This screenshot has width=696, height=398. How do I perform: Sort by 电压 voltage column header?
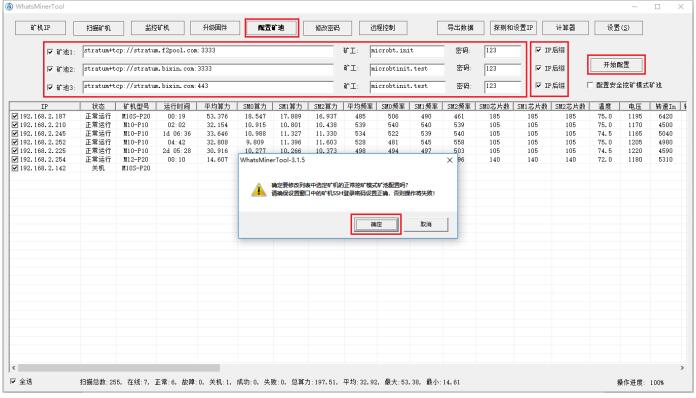click(x=635, y=106)
